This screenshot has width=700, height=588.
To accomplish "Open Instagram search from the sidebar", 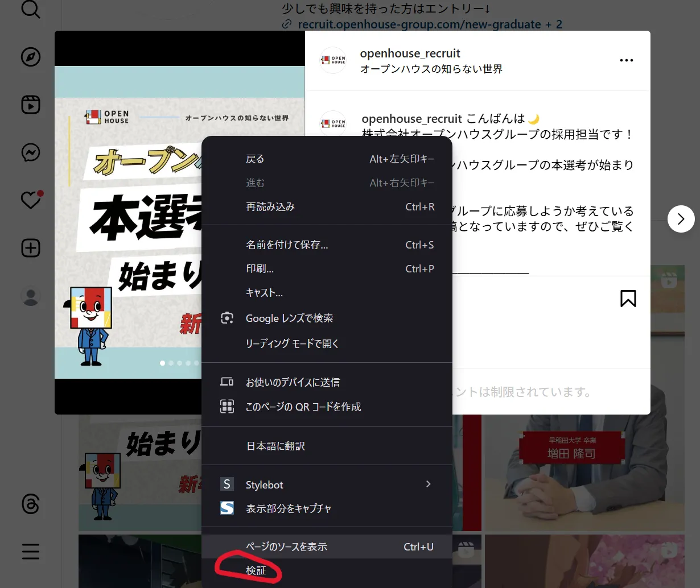I will 31,9.
